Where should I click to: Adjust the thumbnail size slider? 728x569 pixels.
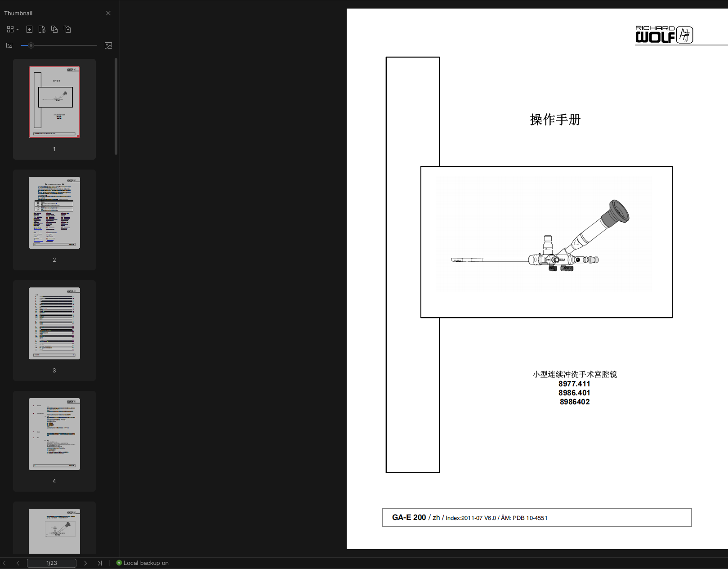31,45
